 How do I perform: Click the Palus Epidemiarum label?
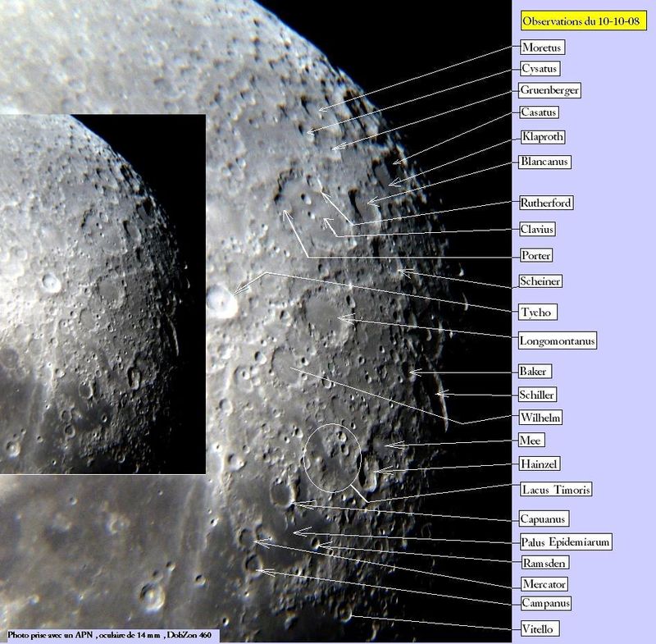click(x=566, y=541)
